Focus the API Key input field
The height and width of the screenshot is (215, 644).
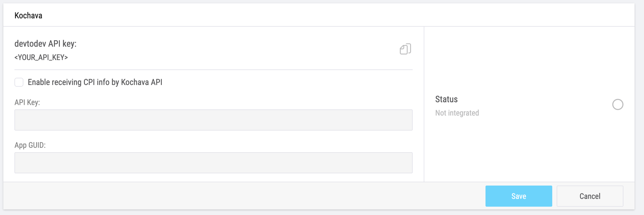[213, 120]
